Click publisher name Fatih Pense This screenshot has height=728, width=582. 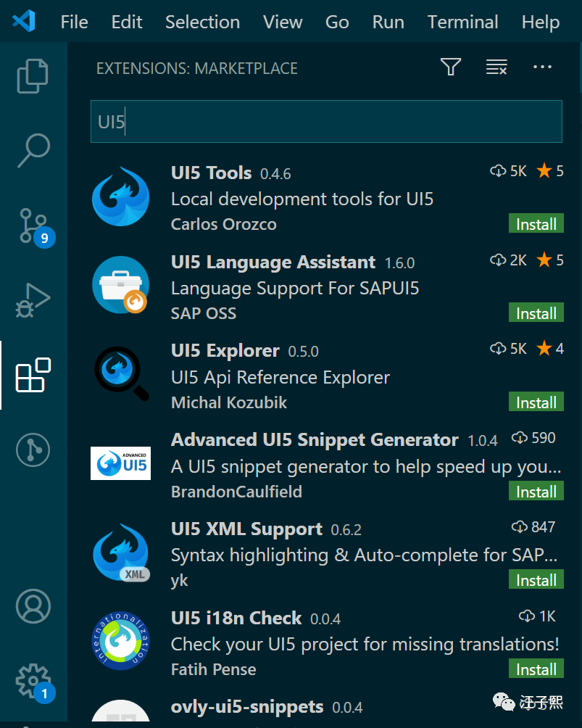(x=214, y=669)
